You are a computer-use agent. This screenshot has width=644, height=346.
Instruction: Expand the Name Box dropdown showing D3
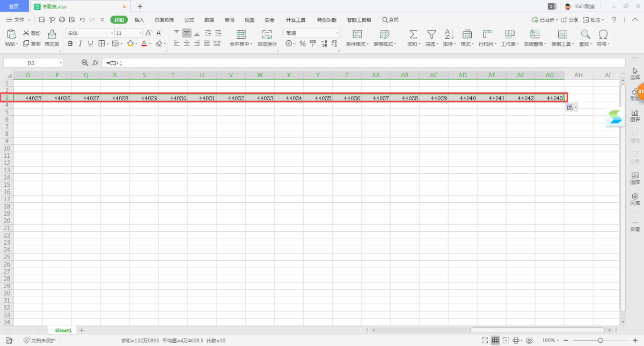pyautogui.click(x=61, y=63)
